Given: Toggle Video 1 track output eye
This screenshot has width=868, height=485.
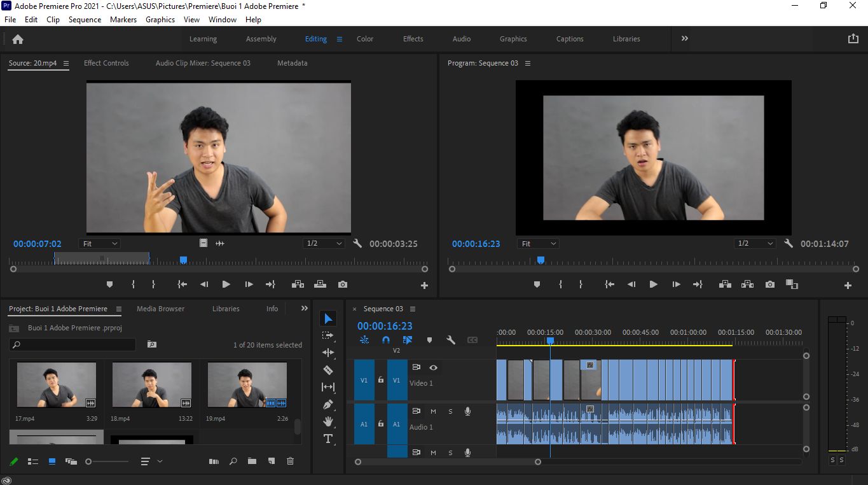Looking at the screenshot, I should pos(433,367).
